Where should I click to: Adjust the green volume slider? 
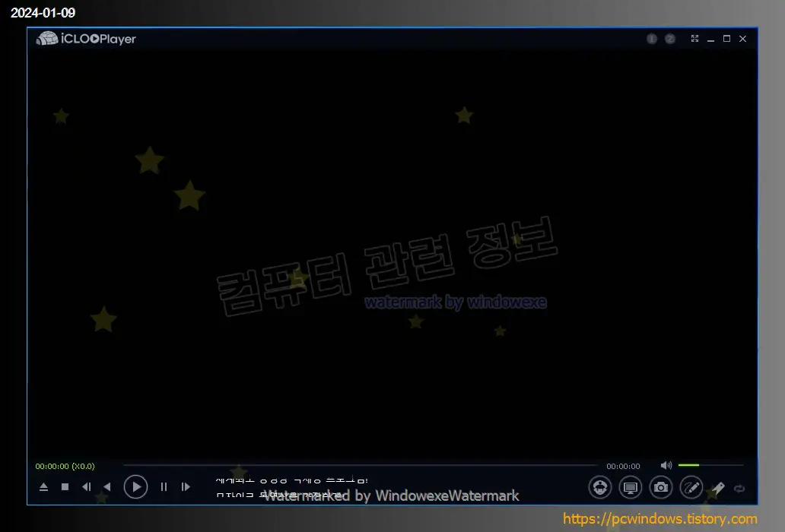[711, 465]
